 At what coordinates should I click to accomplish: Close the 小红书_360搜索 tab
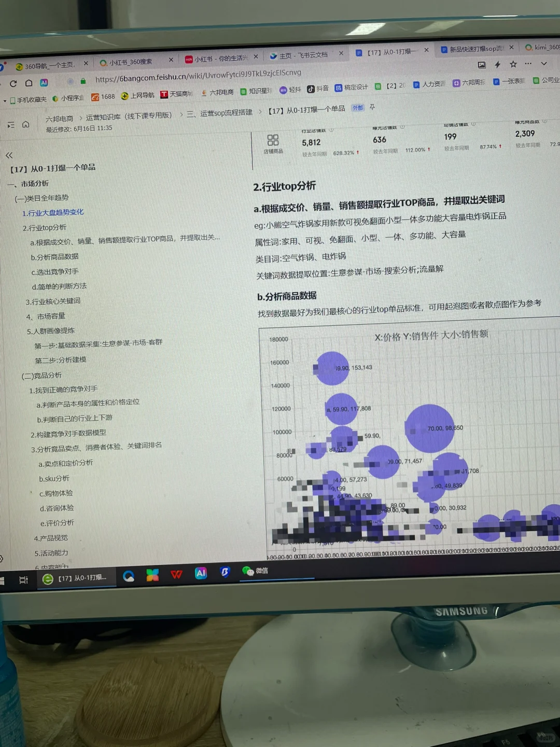point(171,60)
